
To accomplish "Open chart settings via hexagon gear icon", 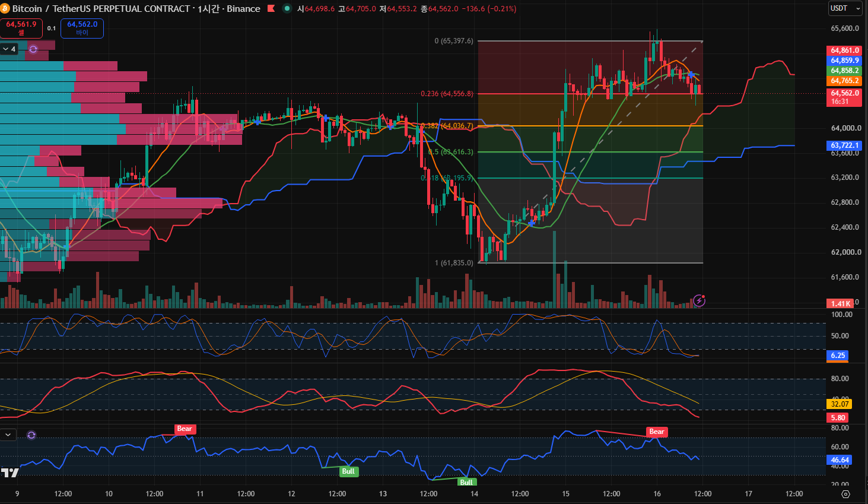I will [x=846, y=494].
